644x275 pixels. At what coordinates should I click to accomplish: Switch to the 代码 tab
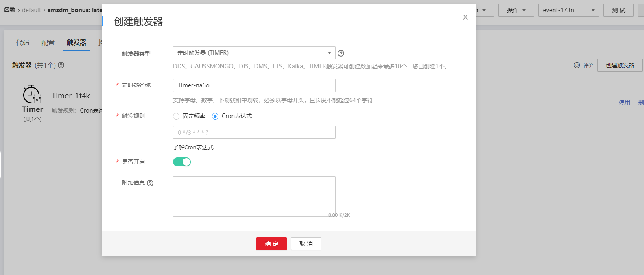coord(23,42)
